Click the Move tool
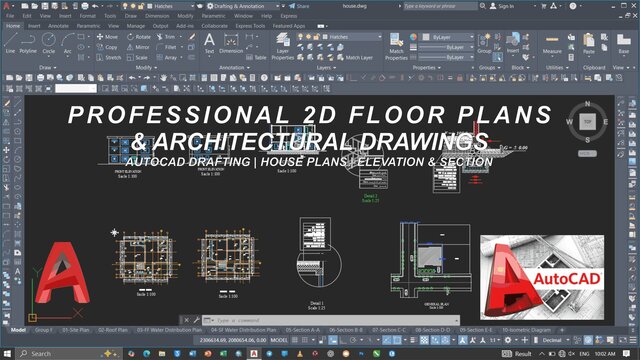 [x=107, y=37]
